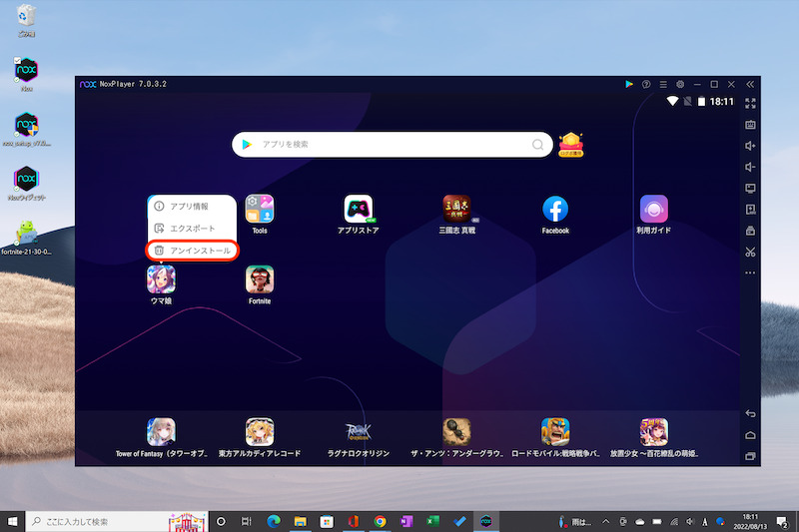Click the scissors screenshot tool
This screenshot has width=799, height=532.
pos(750,252)
